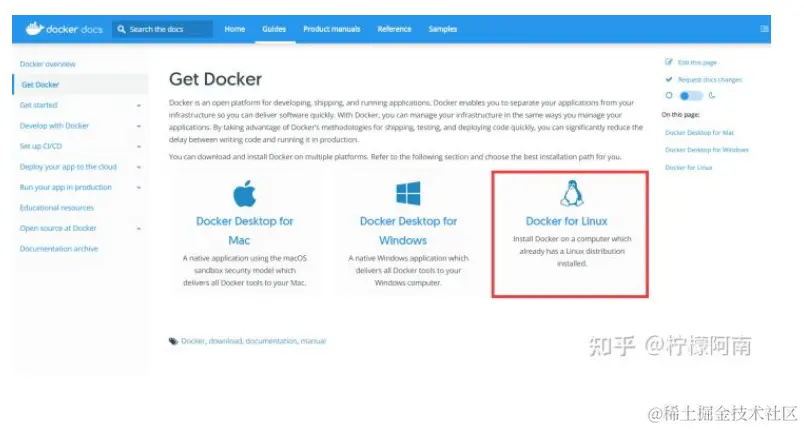Image resolution: width=804 pixels, height=429 pixels.
Task: Click the moon dark-mode icon
Action: pyautogui.click(x=712, y=95)
